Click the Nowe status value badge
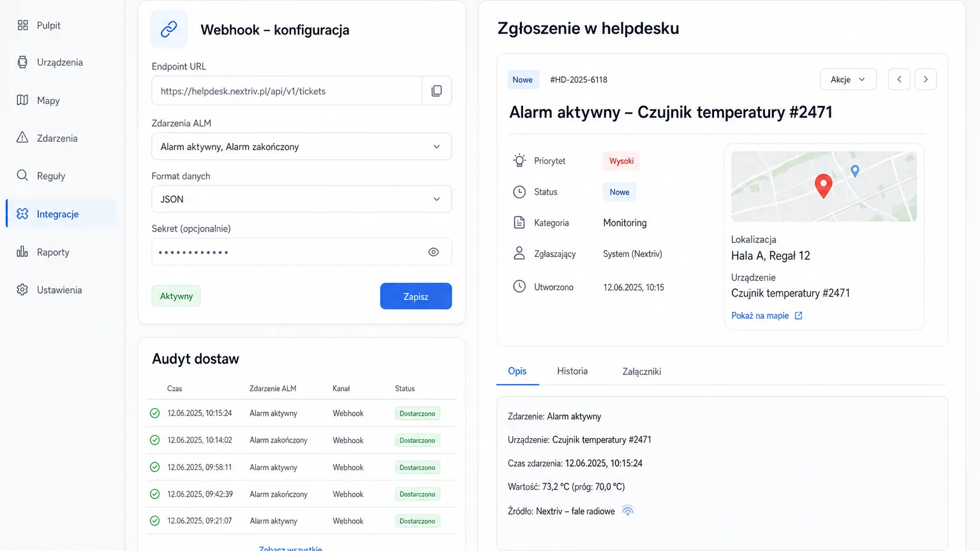 click(x=620, y=192)
